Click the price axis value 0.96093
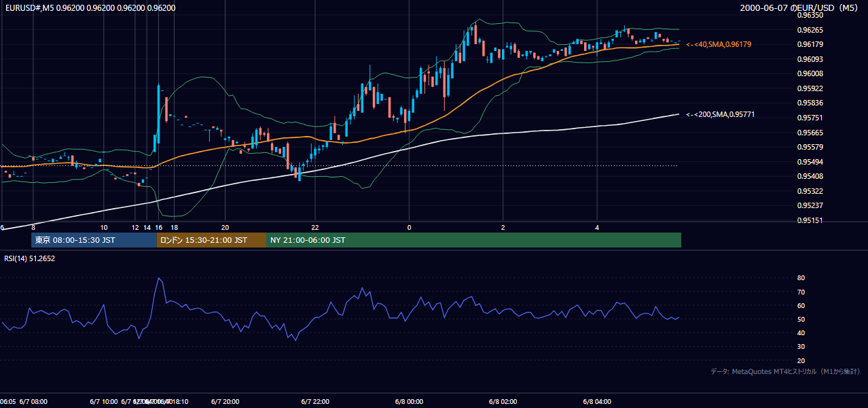Viewport: 868px width, 408px height. (810, 59)
